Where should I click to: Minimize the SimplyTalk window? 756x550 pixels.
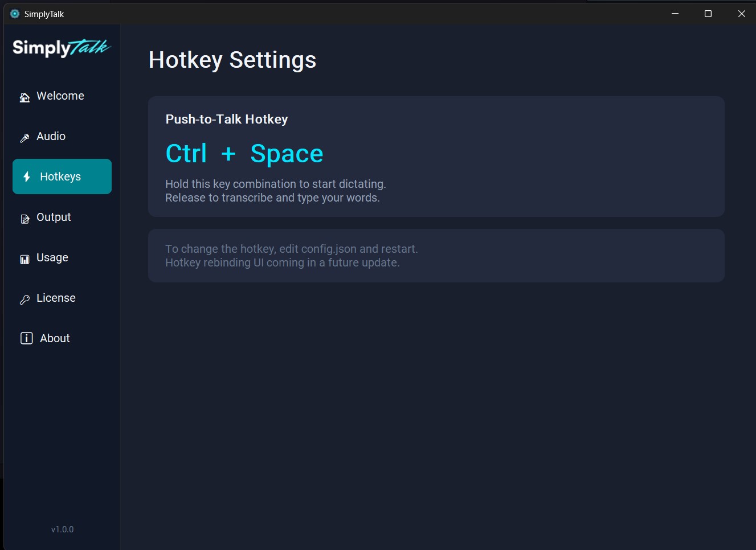[675, 14]
